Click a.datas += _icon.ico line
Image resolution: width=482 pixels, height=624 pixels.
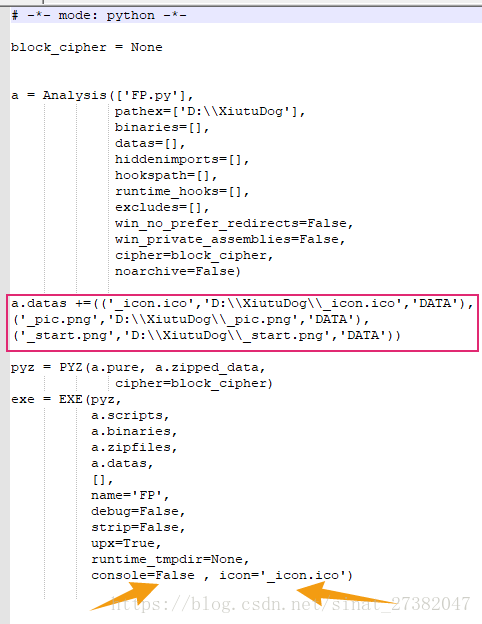click(242, 304)
